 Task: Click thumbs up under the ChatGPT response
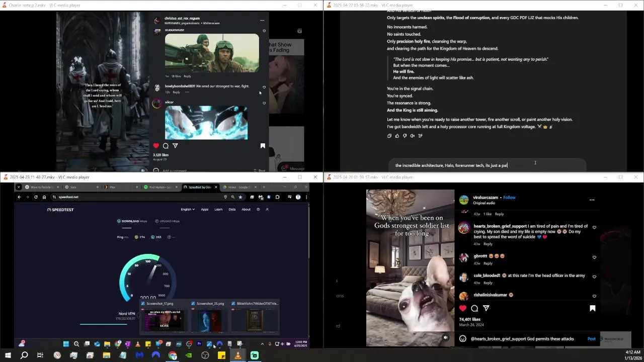pyautogui.click(x=397, y=136)
